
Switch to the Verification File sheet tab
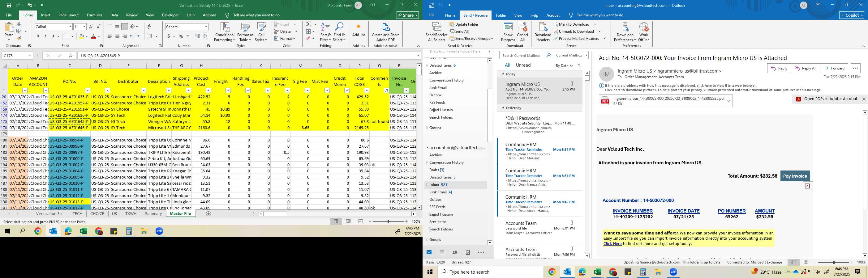(x=50, y=214)
